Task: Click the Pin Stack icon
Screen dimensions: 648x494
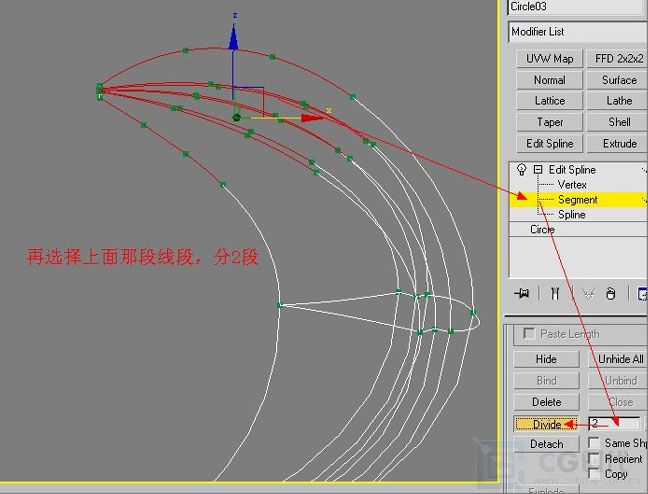Action: 522,294
